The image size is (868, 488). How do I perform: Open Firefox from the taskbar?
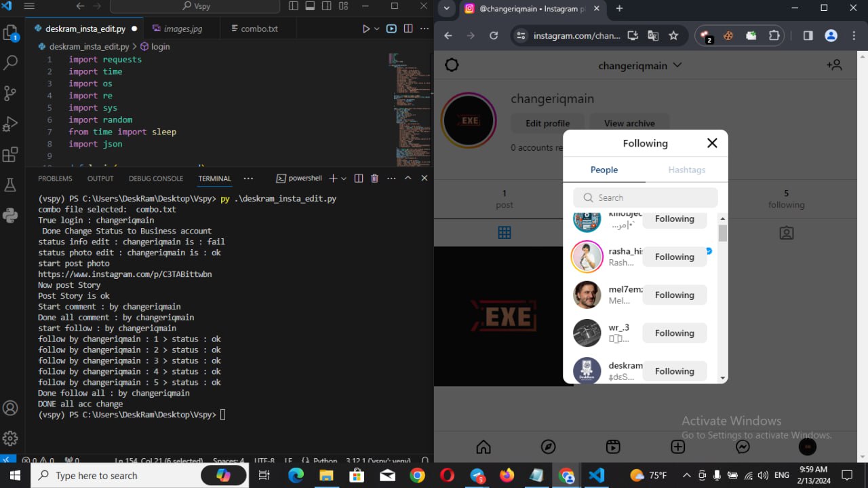pos(507,475)
